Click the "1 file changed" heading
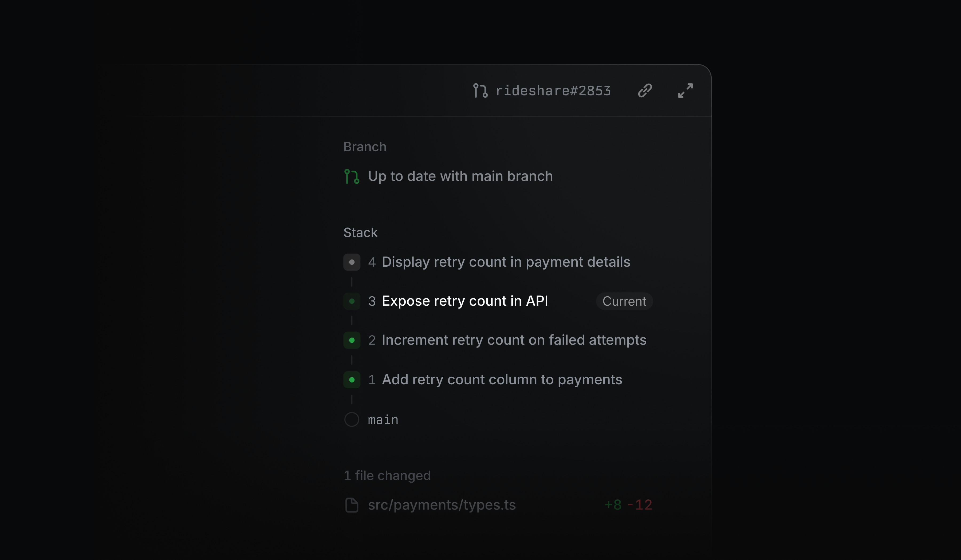This screenshot has height=560, width=961. click(x=387, y=475)
